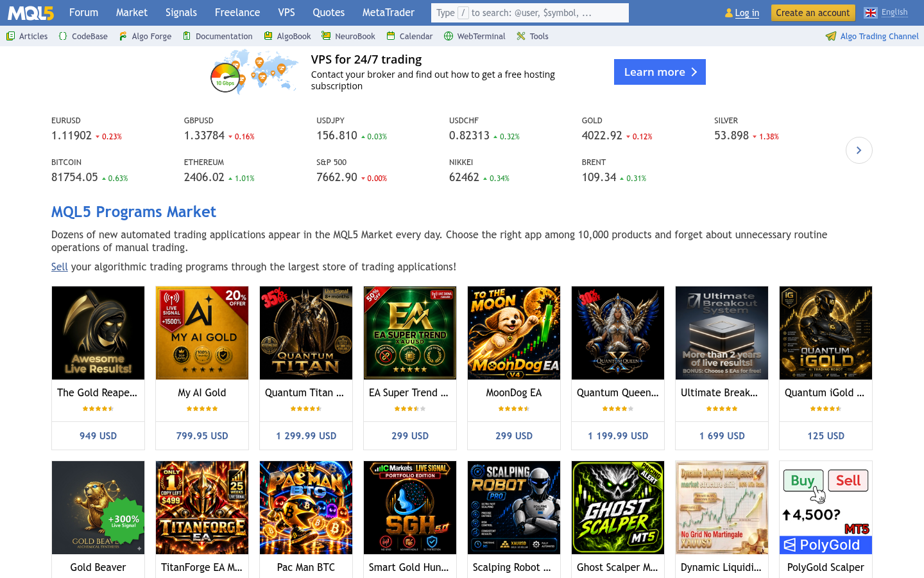Open the Freelance section
Viewport: 924px width, 578px height.
[x=237, y=12]
